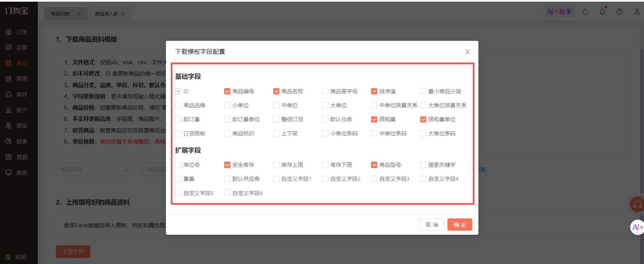The image size is (644, 264).
Task: Open the 报表 sidebar icon
Action: 9,142
